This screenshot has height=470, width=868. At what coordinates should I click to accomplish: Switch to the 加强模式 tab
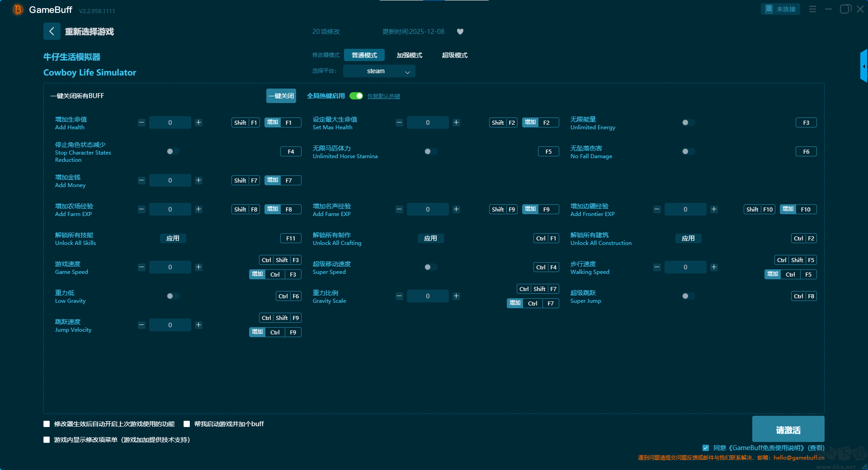(409, 55)
